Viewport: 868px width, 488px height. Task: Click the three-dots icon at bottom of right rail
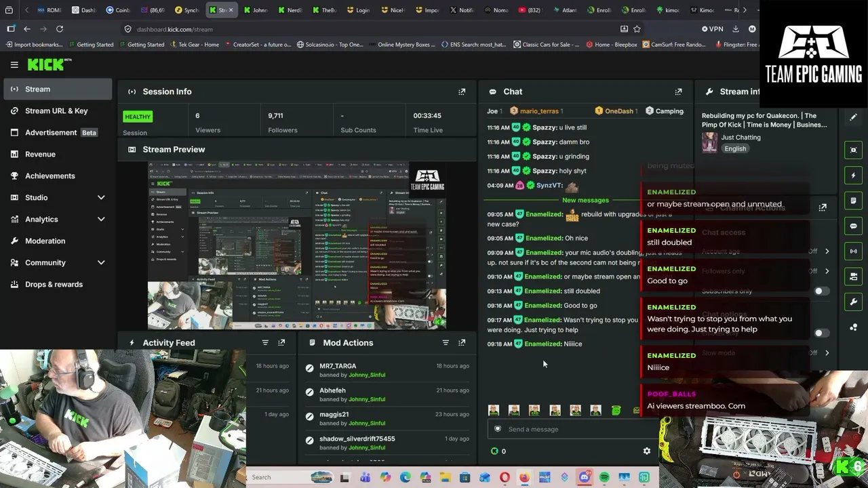click(853, 327)
